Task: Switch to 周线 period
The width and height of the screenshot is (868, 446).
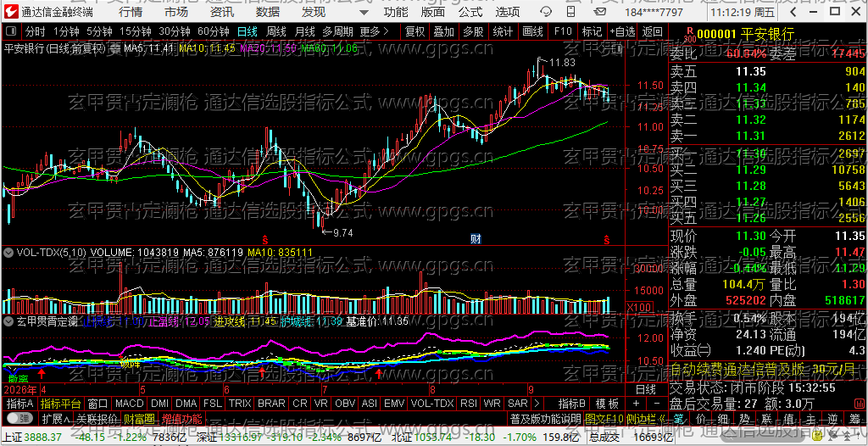Action: (275, 31)
